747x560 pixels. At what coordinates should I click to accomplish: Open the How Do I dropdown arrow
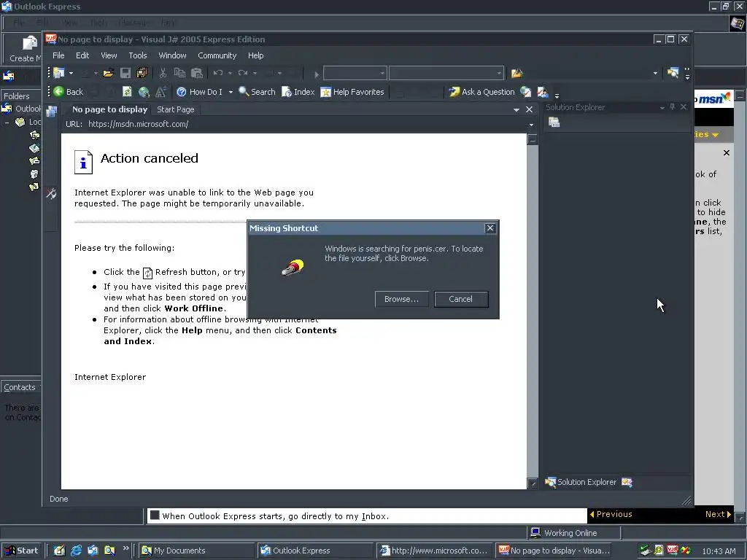click(x=231, y=92)
